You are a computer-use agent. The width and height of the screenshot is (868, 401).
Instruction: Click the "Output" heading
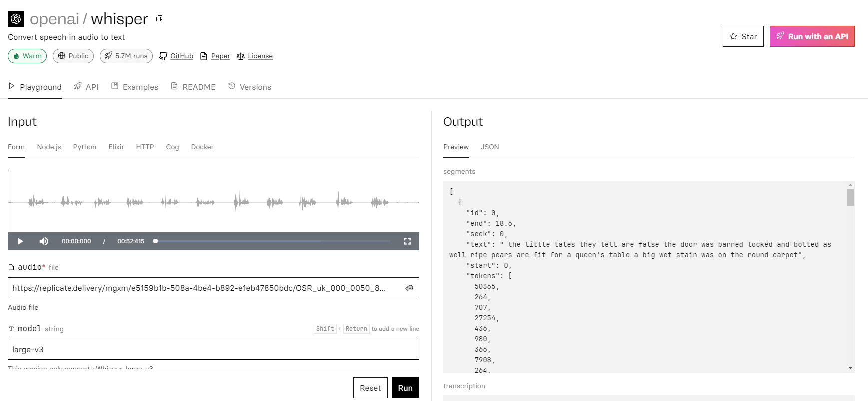click(463, 122)
